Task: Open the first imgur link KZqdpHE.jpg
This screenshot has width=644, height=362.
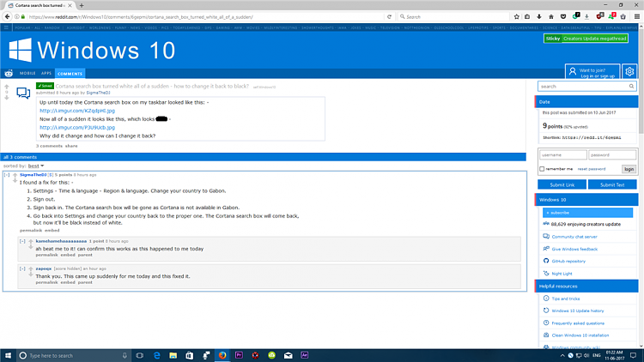Action: pyautogui.click(x=77, y=111)
